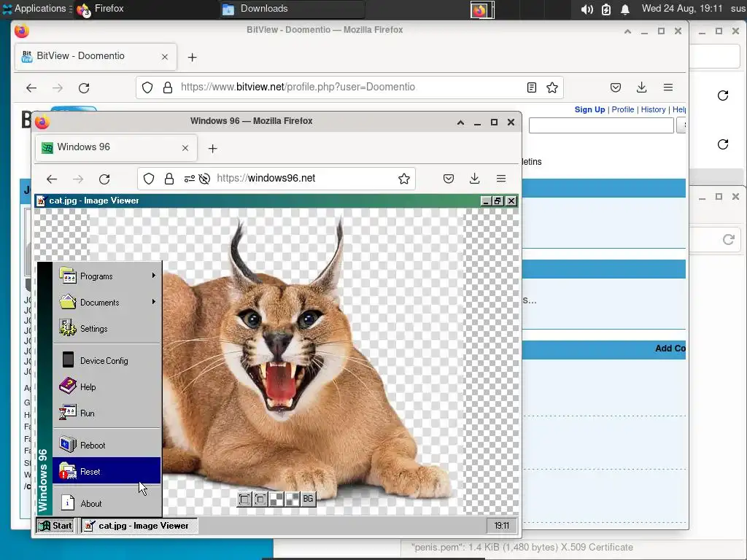The height and width of the screenshot is (560, 747).
Task: Open Help from the Start menu
Action: coord(107,386)
